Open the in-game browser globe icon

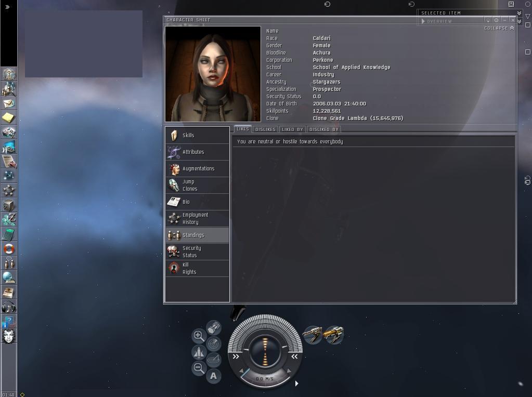[x=9, y=277]
